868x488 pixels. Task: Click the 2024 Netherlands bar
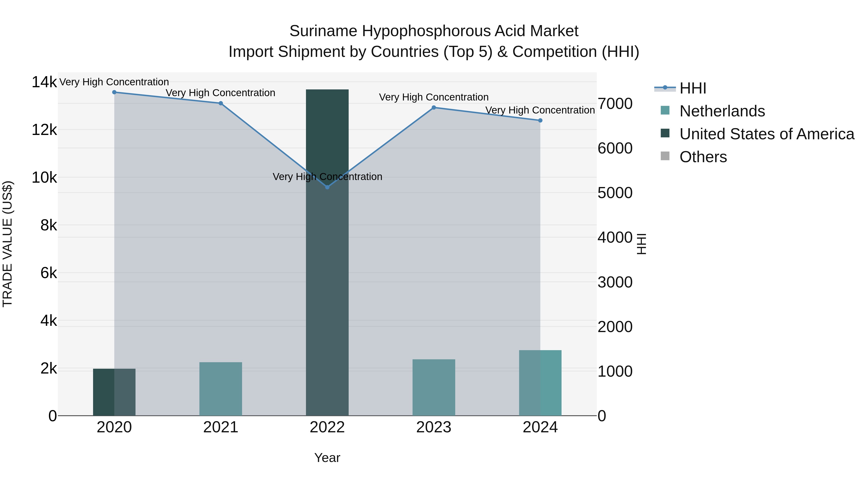540,383
